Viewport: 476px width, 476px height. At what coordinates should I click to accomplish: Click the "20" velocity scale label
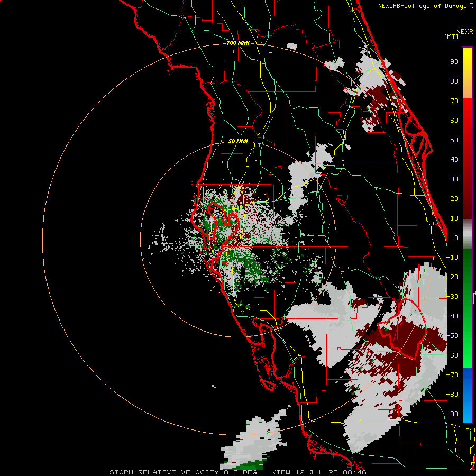454,198
